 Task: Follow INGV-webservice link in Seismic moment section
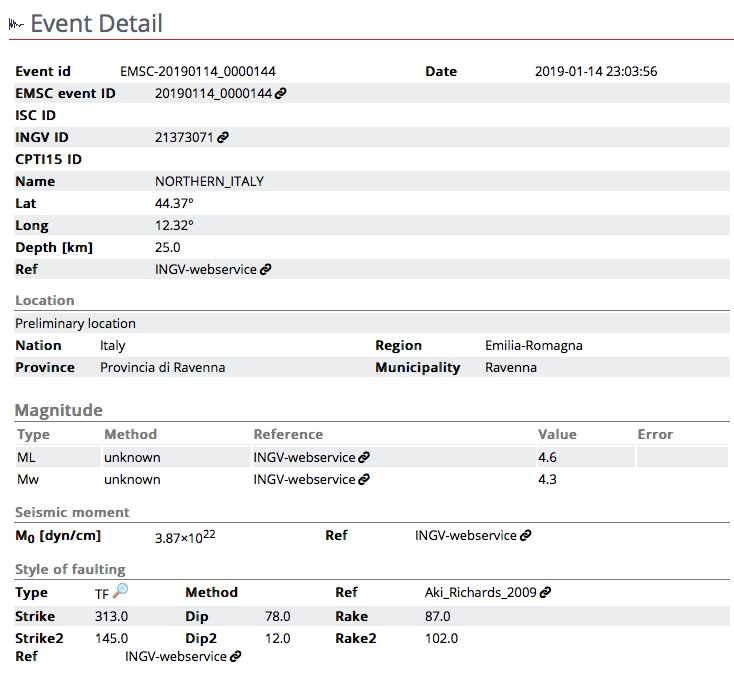pos(466,535)
